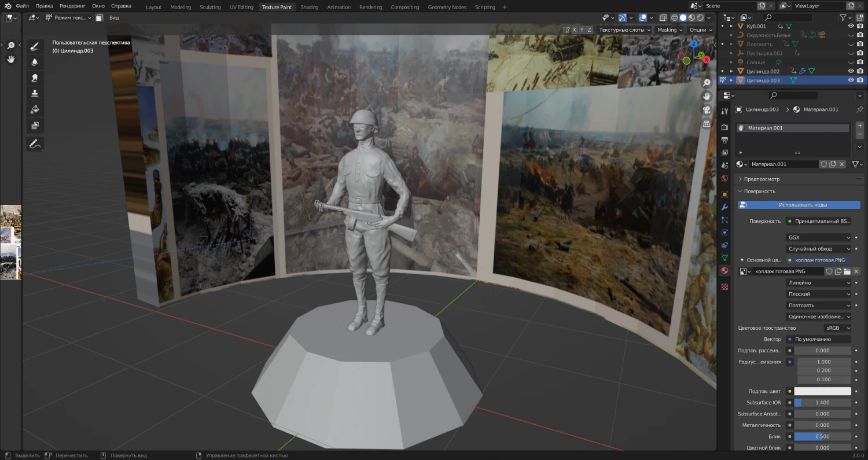Click Принципиальный BSDF surface shader button
This screenshot has width=868, height=460.
click(x=818, y=221)
